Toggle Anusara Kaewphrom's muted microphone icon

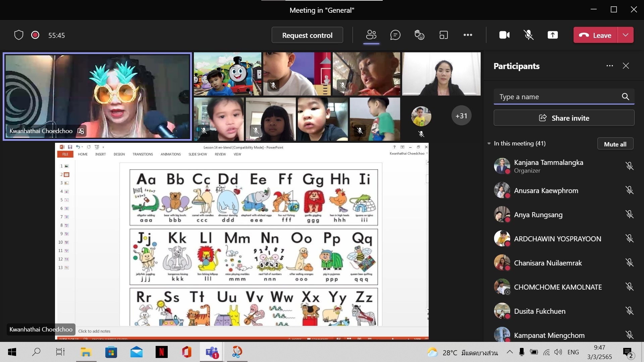click(629, 190)
